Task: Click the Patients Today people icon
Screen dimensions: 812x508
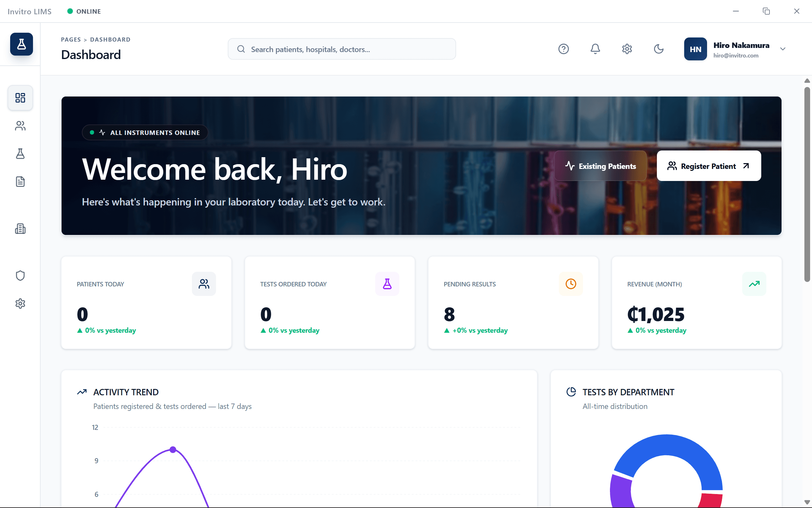Action: point(204,284)
